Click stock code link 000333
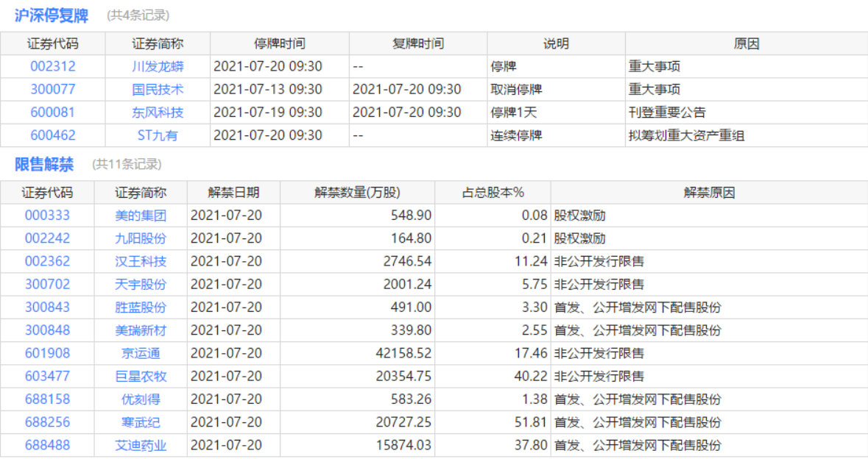The height and width of the screenshot is (459, 868). coord(47,216)
